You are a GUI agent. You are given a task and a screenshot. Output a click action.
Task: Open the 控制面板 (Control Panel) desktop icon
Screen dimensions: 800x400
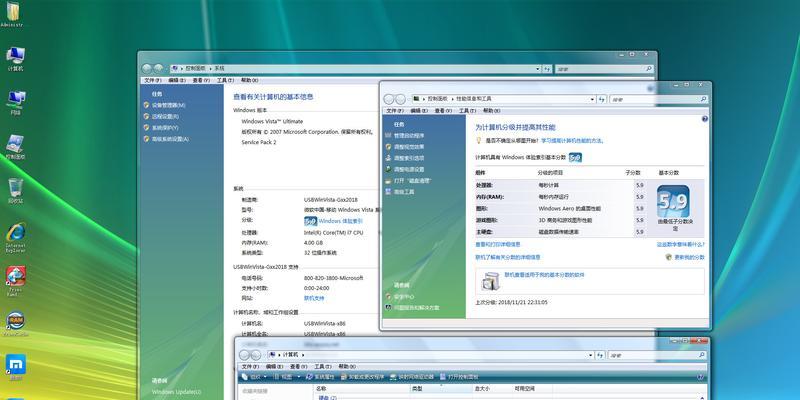(x=15, y=147)
